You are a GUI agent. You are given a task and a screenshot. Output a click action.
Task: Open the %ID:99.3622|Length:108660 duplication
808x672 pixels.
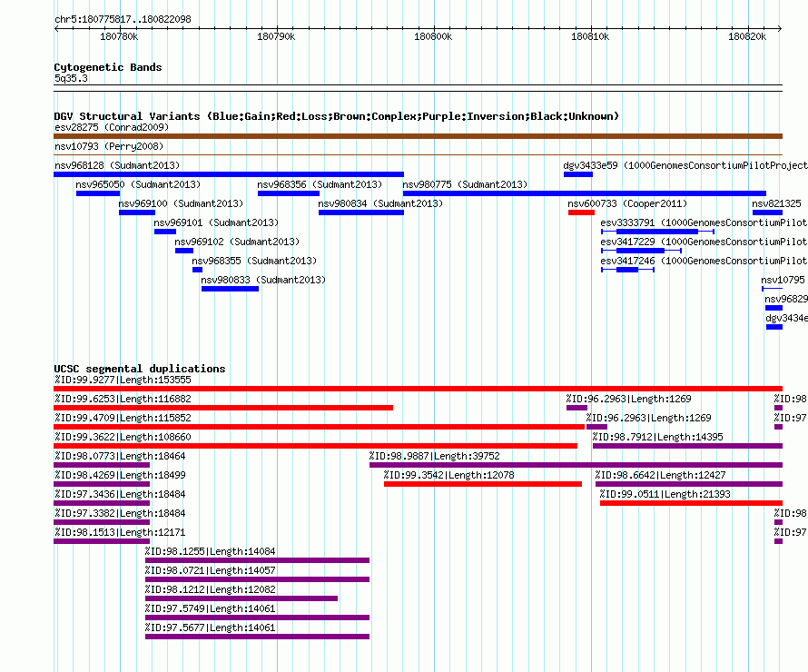tap(123, 437)
